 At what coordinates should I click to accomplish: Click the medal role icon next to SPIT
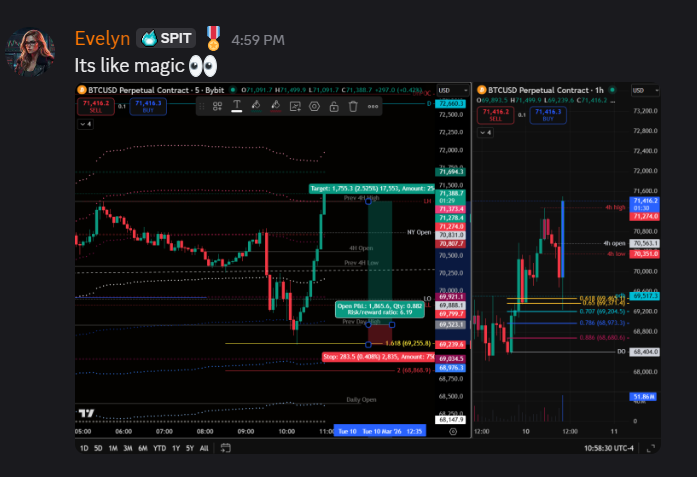pyautogui.click(x=213, y=38)
